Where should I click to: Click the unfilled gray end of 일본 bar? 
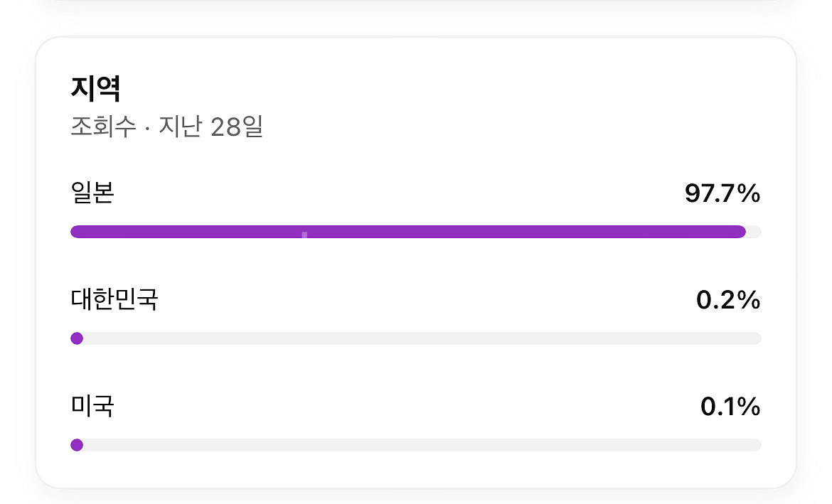click(x=754, y=232)
